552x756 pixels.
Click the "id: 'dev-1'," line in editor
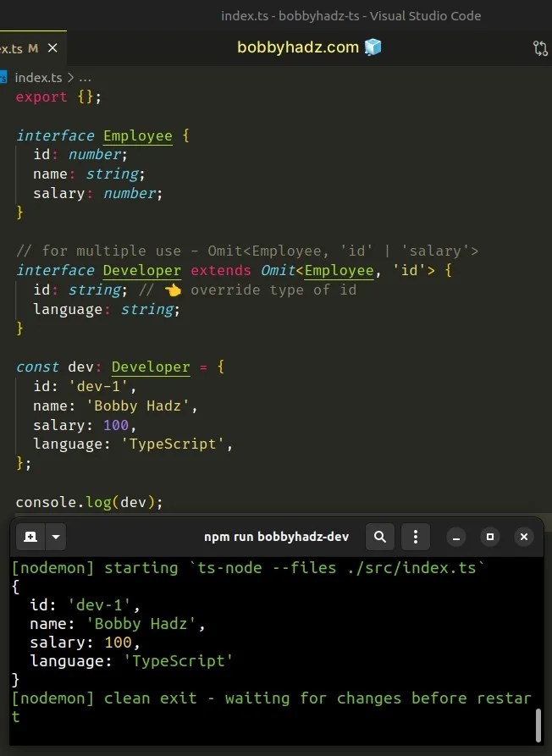85,386
